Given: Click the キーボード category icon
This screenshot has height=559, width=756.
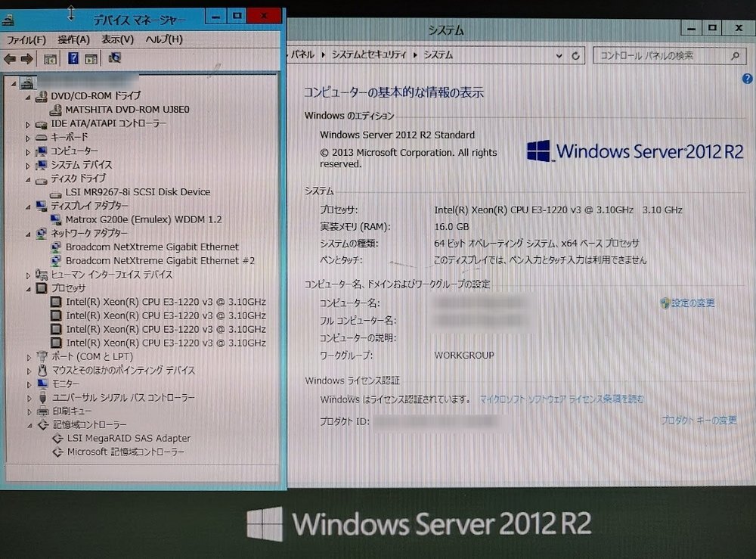Looking at the screenshot, I should tap(41, 138).
